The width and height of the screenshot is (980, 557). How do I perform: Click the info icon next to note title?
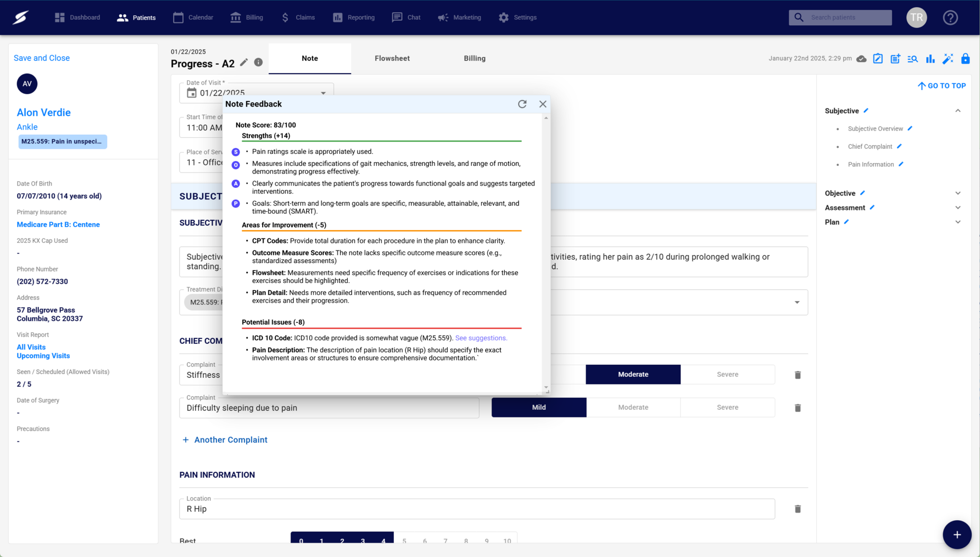coord(258,63)
